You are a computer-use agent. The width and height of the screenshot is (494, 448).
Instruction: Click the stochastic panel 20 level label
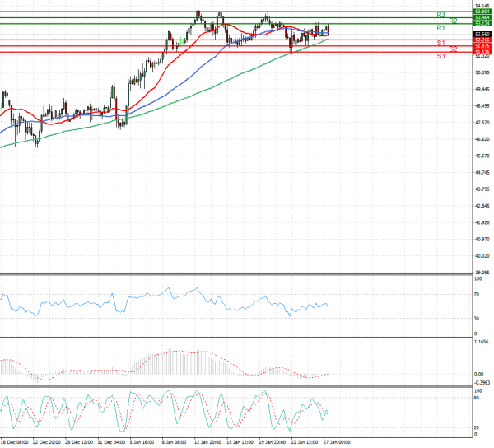click(477, 428)
